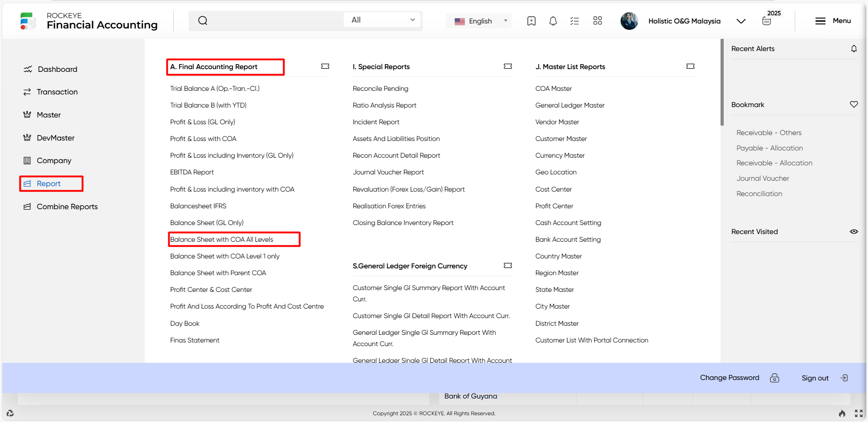Open Trial Balance B (with YTD)
Image resolution: width=868 pixels, height=422 pixels.
(x=208, y=105)
